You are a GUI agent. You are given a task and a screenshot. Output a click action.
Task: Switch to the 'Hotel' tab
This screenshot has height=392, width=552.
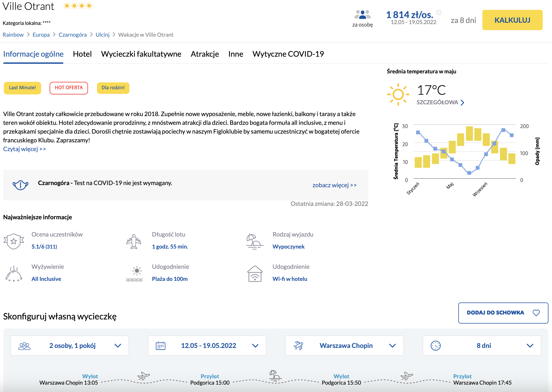coord(82,54)
